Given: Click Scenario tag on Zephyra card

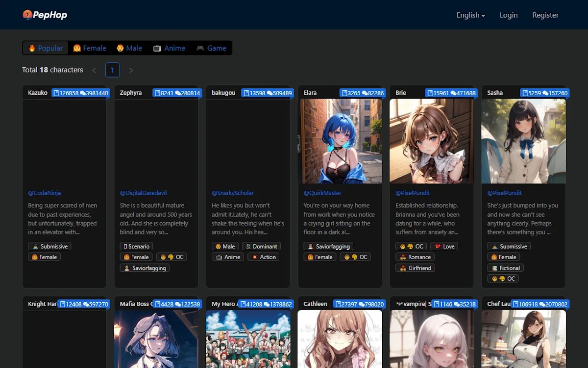Looking at the screenshot, I should click(x=136, y=246).
